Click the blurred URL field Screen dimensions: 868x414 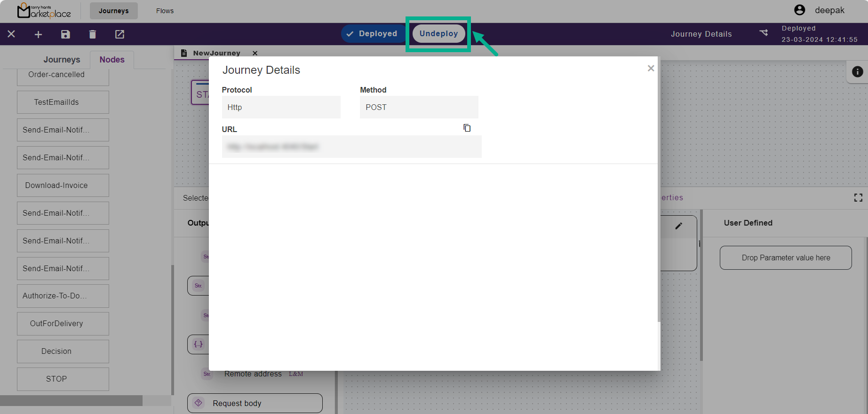pyautogui.click(x=351, y=147)
